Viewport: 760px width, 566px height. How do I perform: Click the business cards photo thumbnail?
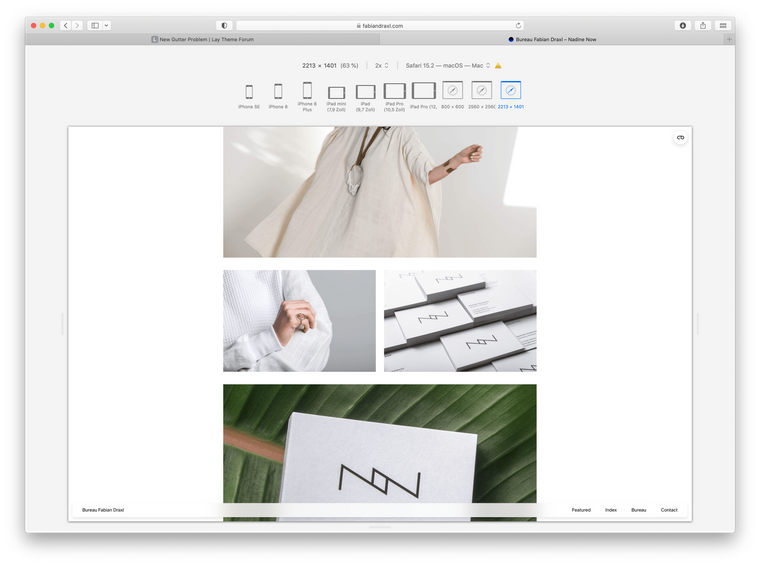[x=460, y=320]
